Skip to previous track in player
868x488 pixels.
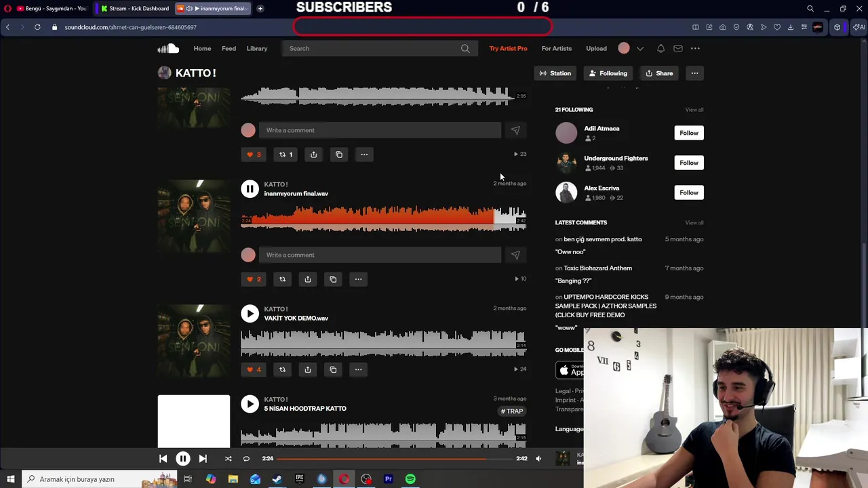click(163, 459)
